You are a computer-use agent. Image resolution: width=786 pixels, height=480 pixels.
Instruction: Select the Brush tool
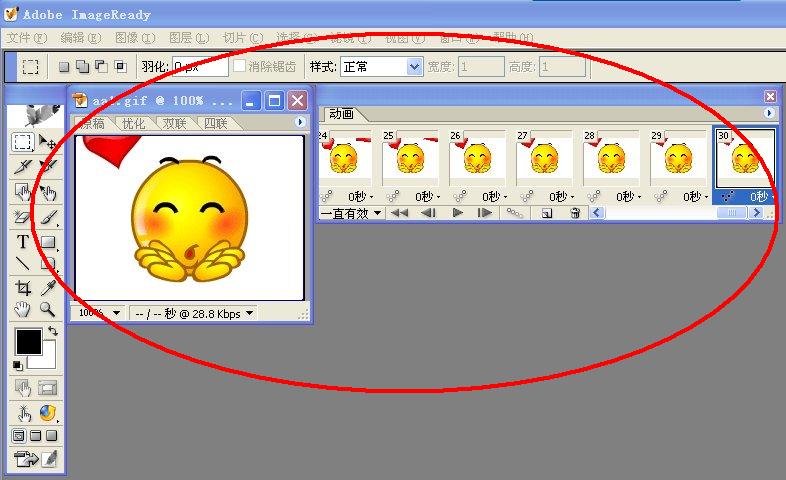(x=48, y=217)
